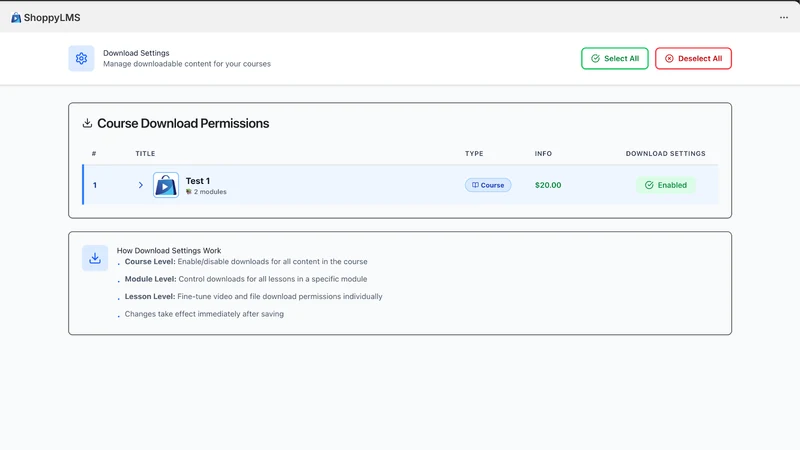Click the row number 1 cell

[95, 185]
